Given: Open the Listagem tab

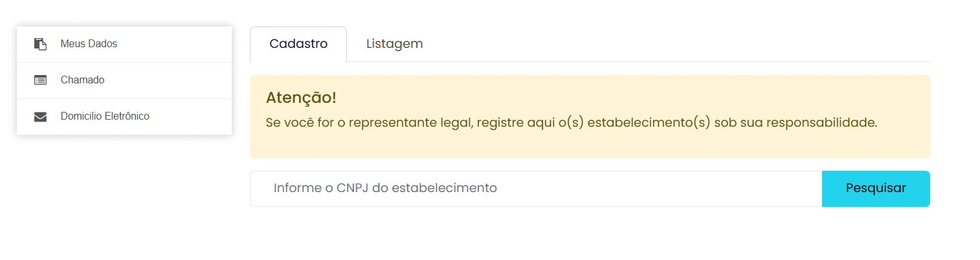Looking at the screenshot, I should (394, 44).
